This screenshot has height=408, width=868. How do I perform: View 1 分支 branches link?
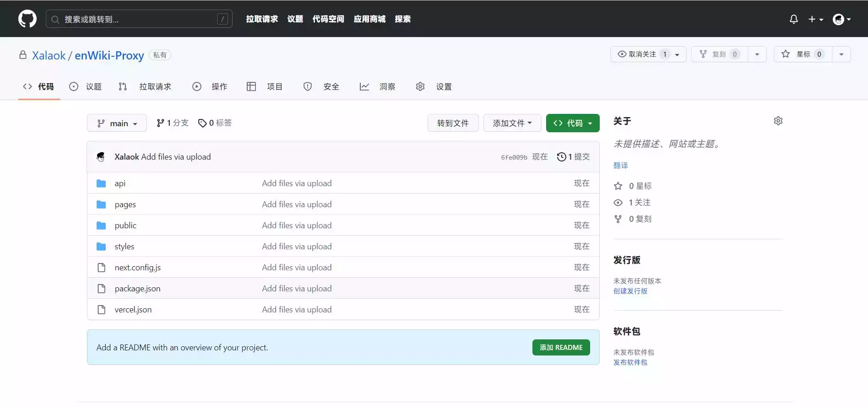173,123
